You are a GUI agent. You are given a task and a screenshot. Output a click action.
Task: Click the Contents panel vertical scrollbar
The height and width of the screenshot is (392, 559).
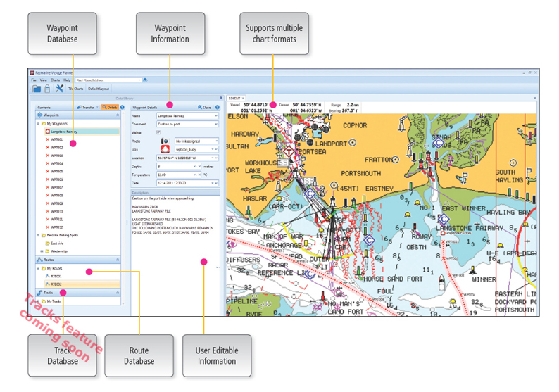[123, 208]
